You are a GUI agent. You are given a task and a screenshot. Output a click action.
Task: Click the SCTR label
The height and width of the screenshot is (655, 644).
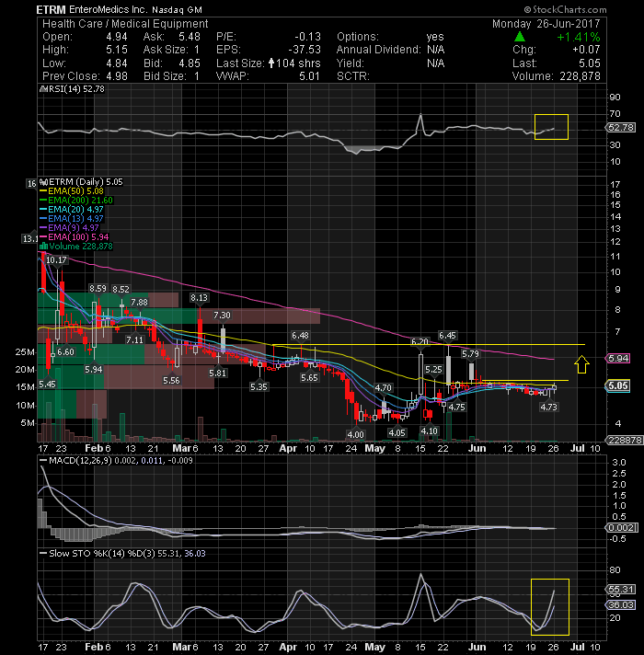click(x=353, y=76)
